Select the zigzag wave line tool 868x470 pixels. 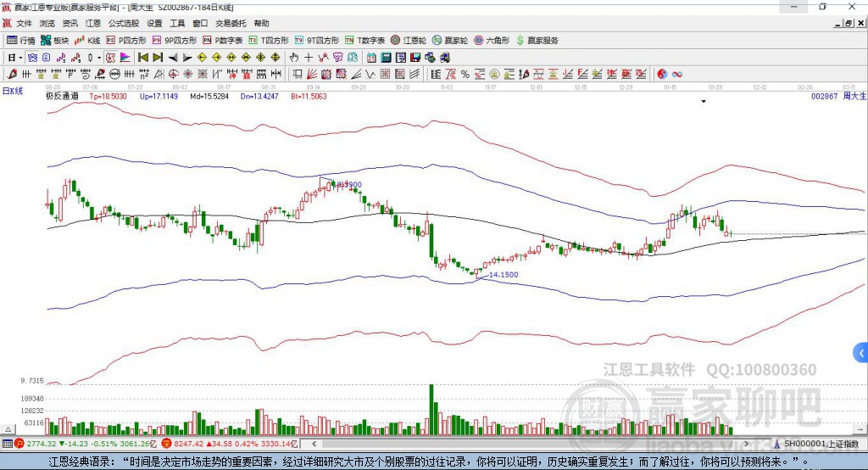pyautogui.click(x=370, y=75)
